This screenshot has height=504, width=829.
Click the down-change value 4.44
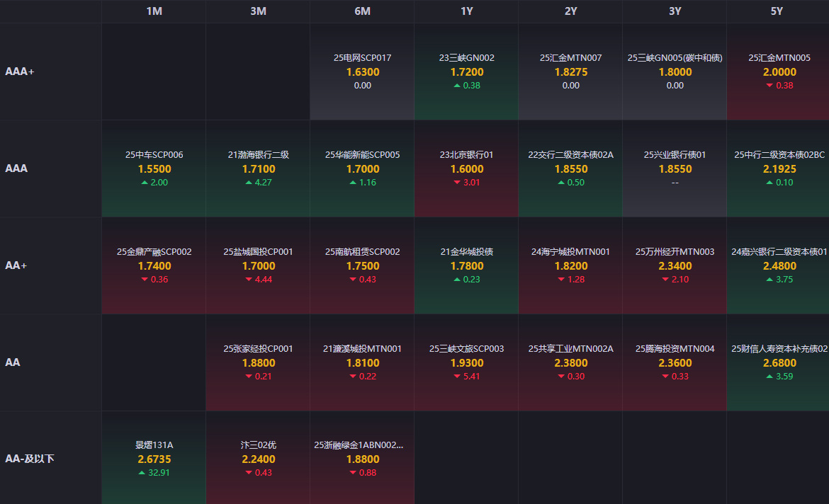point(264,280)
